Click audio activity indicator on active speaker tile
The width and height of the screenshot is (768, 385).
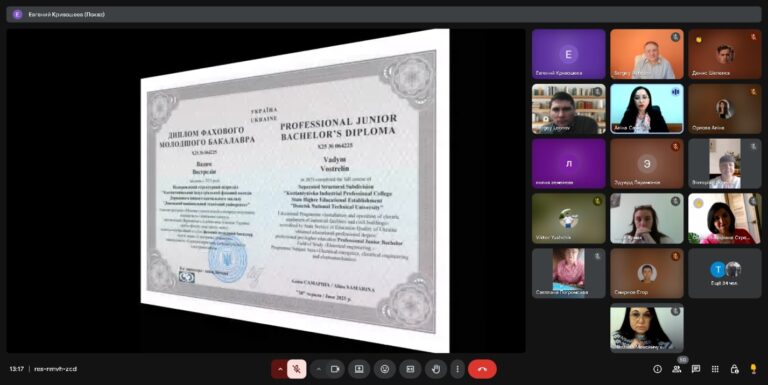click(x=675, y=92)
